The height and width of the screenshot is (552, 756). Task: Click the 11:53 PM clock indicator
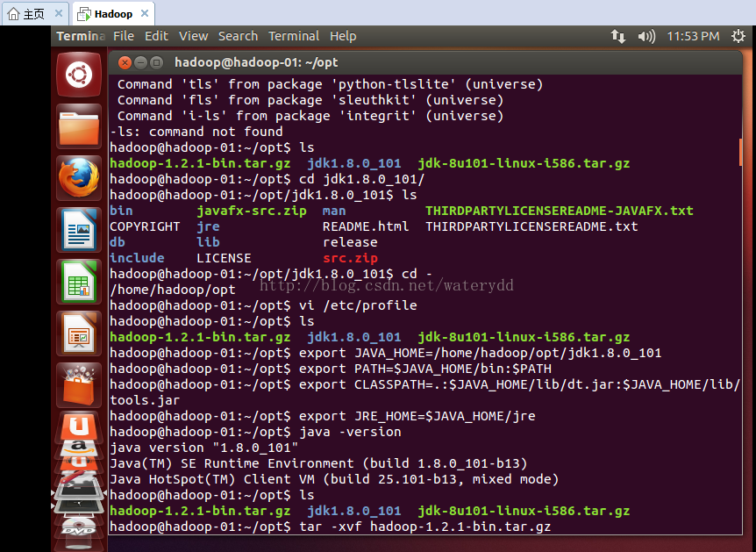click(x=693, y=36)
